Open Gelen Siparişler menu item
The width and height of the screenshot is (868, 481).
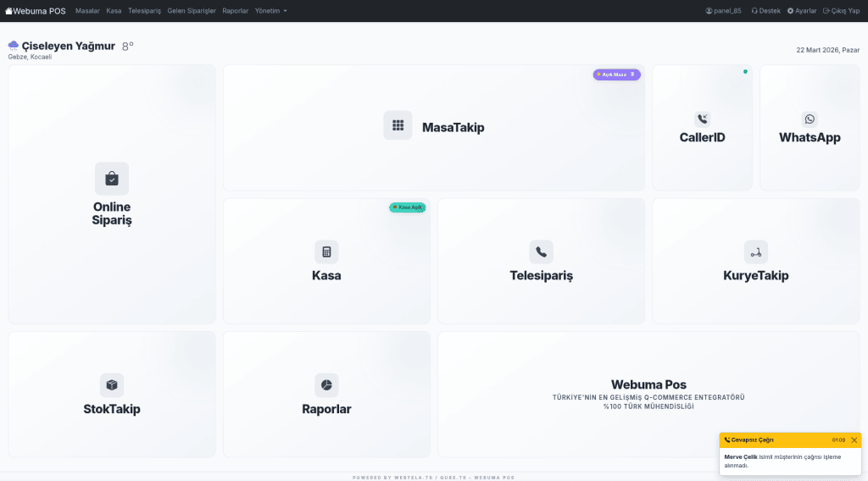(x=192, y=11)
